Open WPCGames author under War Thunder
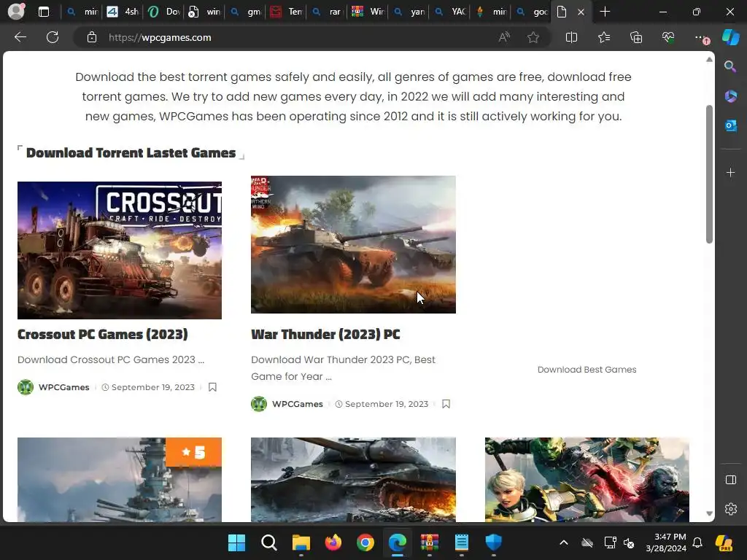The height and width of the screenshot is (560, 747). 298,404
